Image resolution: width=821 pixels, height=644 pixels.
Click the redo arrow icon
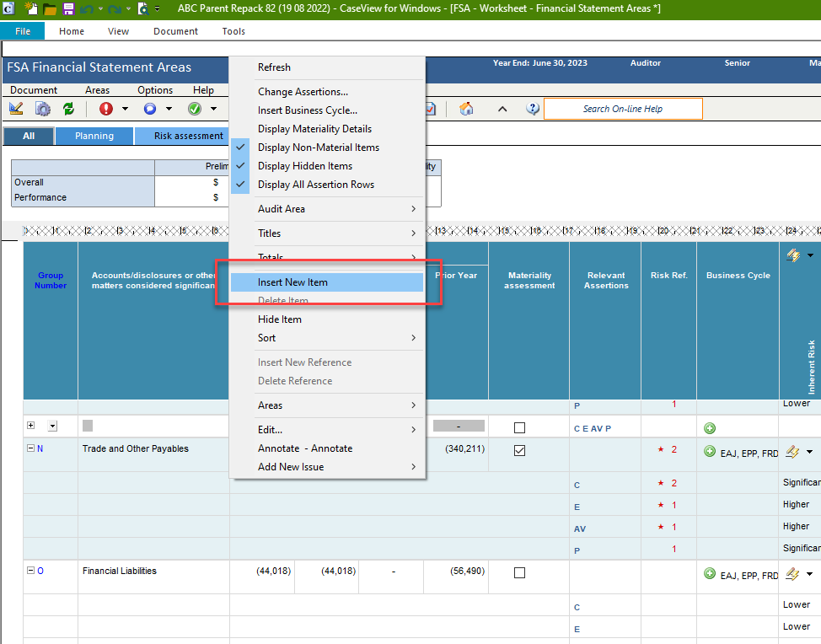point(114,9)
